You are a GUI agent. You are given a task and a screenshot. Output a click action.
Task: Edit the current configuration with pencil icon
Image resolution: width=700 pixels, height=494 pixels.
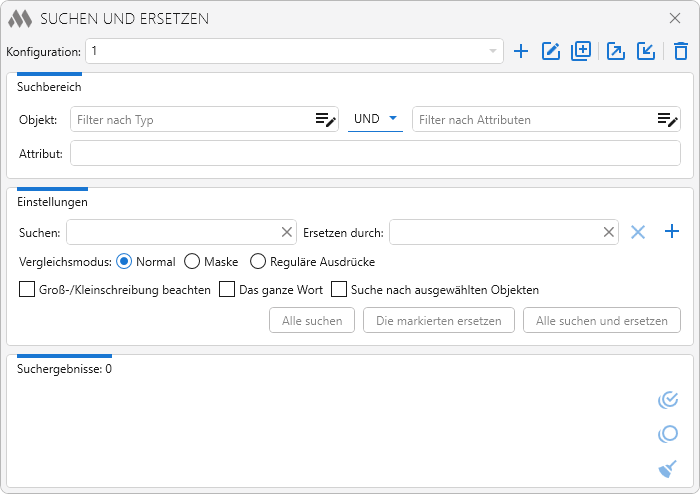click(550, 52)
